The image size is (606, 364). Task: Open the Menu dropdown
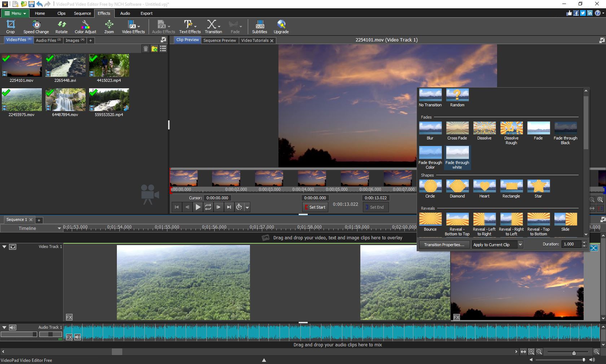[15, 13]
